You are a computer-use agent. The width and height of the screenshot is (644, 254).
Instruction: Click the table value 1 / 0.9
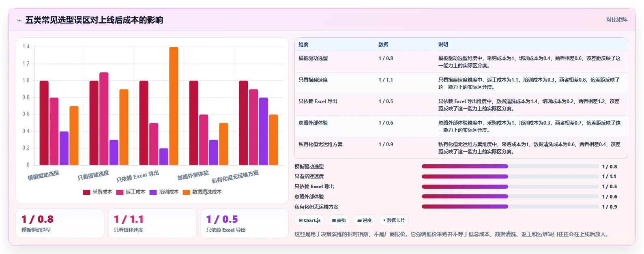(x=386, y=144)
